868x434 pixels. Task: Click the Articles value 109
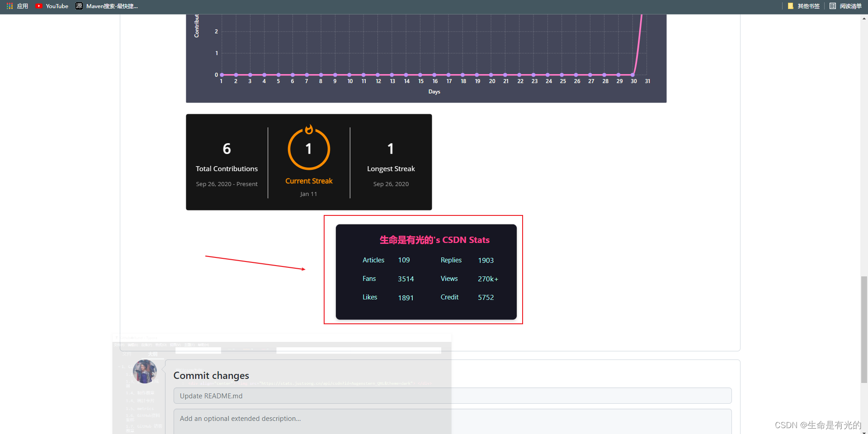coord(404,260)
